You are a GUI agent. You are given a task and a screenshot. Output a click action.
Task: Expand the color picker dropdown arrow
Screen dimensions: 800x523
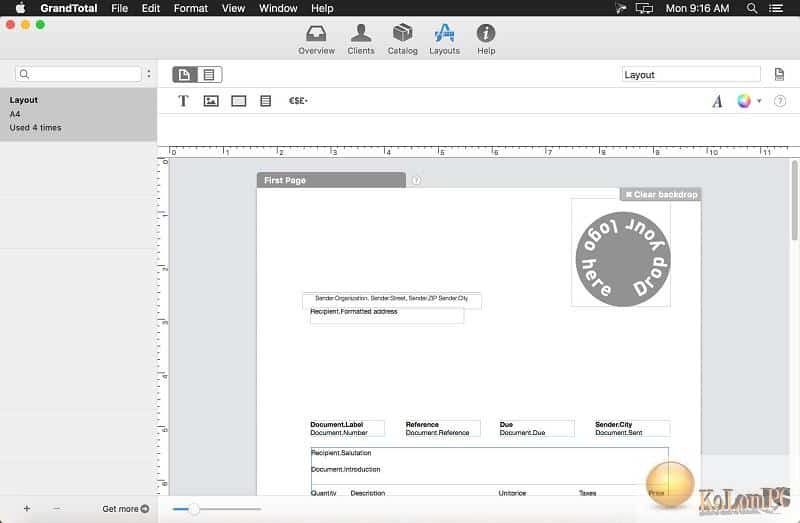click(759, 101)
